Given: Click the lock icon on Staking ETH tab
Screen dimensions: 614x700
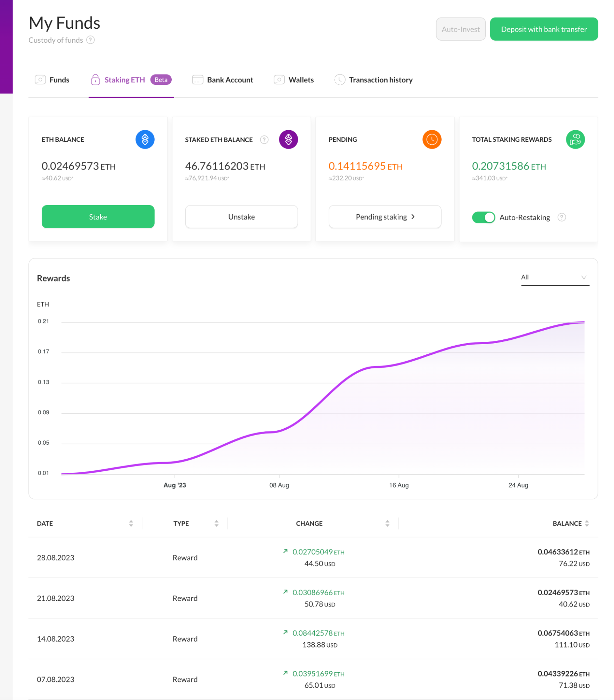Looking at the screenshot, I should pos(95,79).
